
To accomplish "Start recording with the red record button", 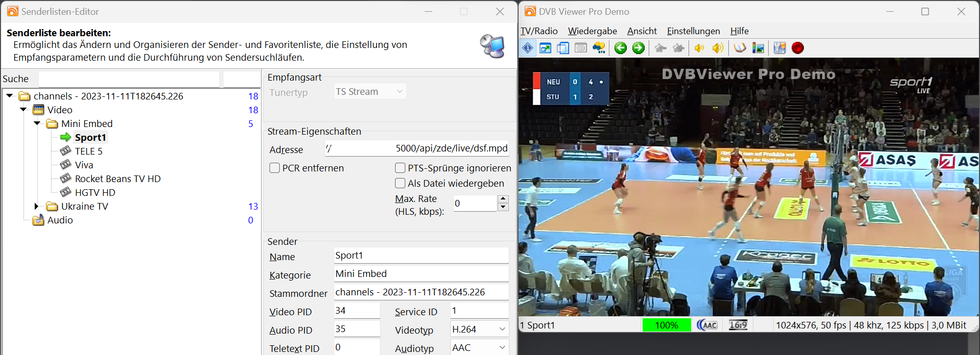I will click(798, 48).
